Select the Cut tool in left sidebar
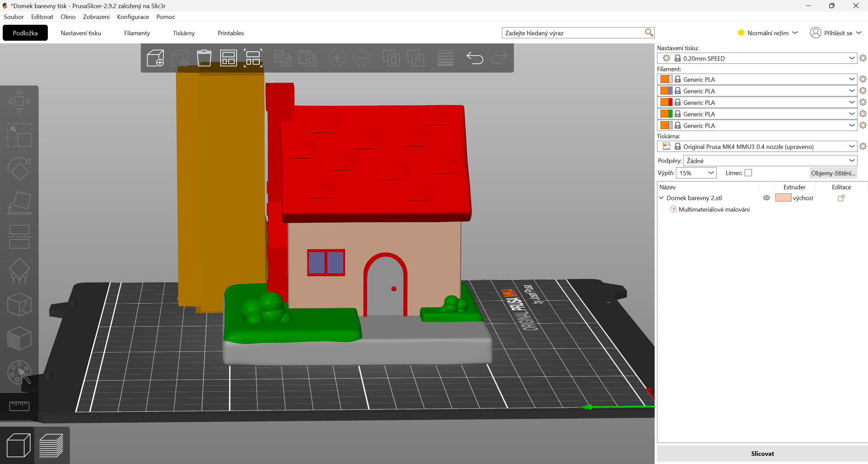This screenshot has height=464, width=868. coord(19,237)
